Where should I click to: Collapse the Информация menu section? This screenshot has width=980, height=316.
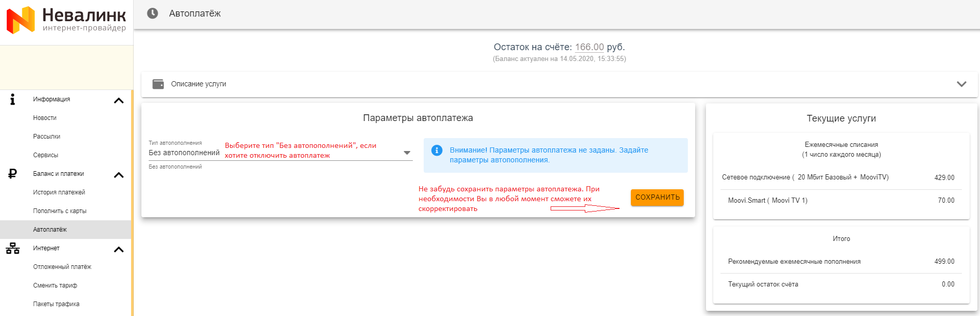[119, 100]
